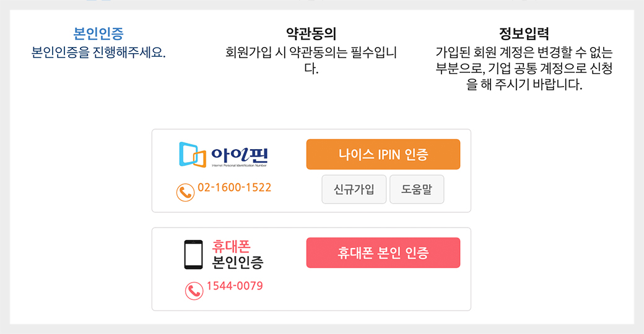Viewport: 644px width, 334px height.
Task: Click the 휴대폰 본인인증 label text
Action: (238, 254)
